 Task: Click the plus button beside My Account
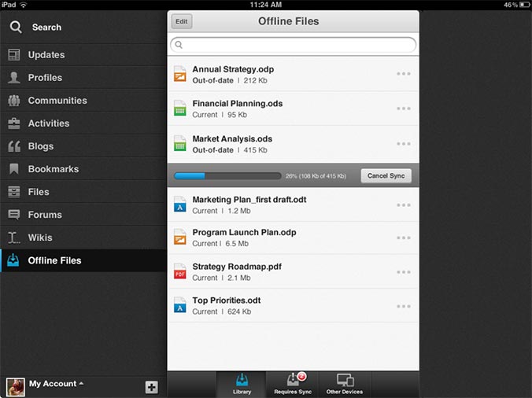click(152, 387)
